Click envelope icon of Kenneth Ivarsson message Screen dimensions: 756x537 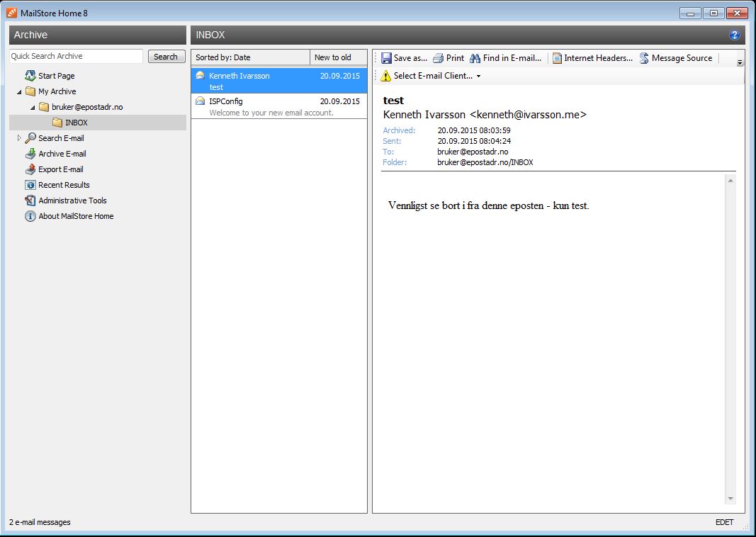pyautogui.click(x=200, y=75)
